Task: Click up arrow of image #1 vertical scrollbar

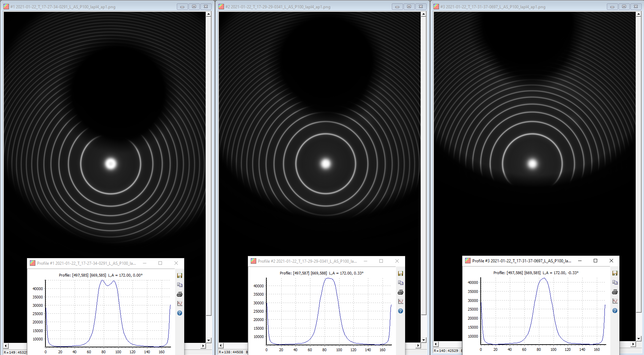Action: 208,14
